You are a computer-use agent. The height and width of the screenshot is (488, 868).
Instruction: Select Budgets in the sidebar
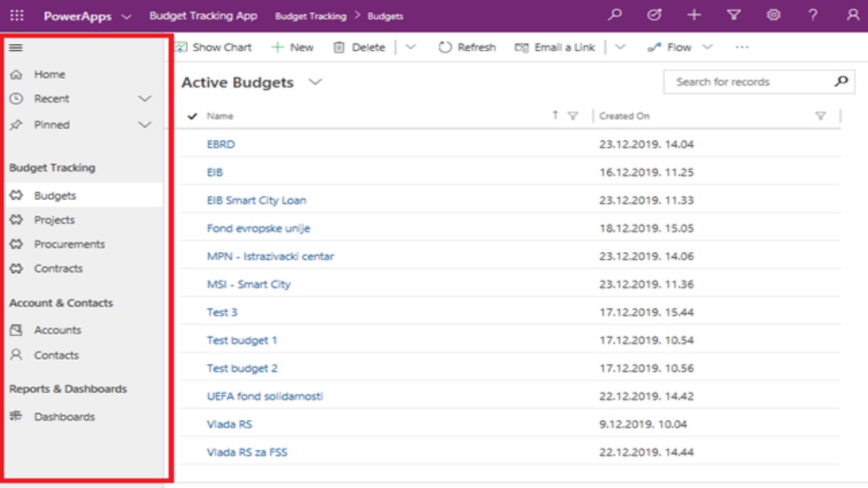click(84, 195)
